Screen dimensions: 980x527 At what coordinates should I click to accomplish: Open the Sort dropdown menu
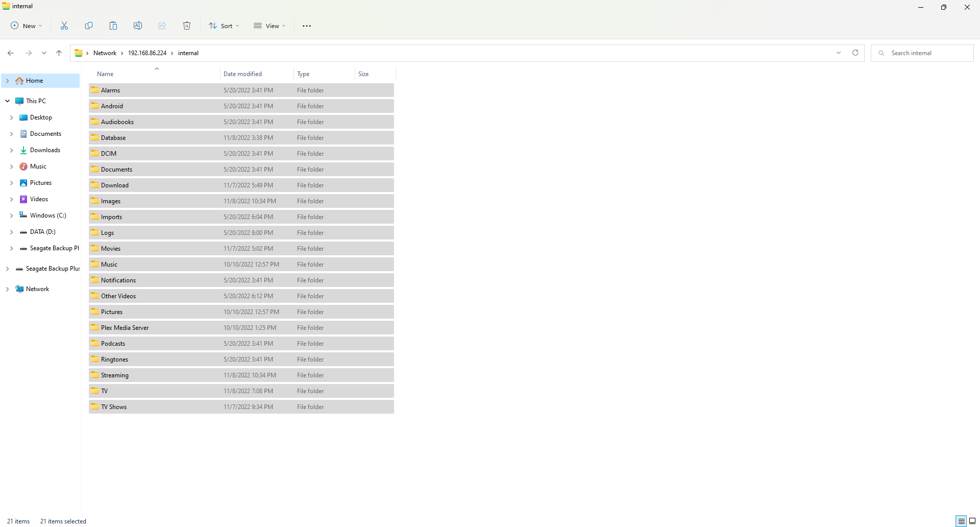(x=224, y=26)
